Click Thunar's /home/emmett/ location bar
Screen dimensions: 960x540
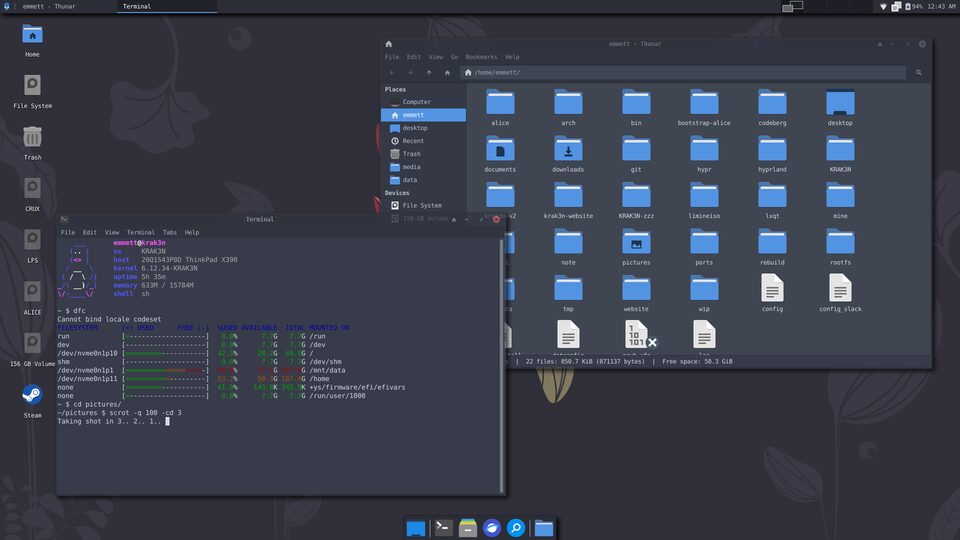(x=684, y=72)
